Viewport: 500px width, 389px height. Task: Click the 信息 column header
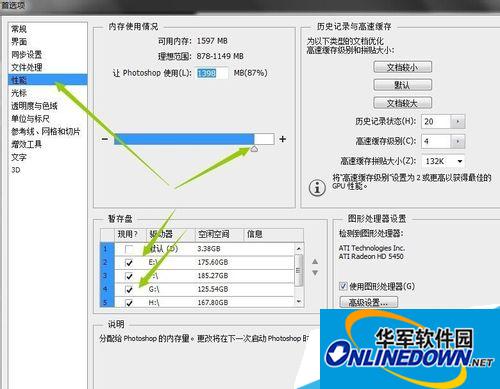[x=273, y=234]
